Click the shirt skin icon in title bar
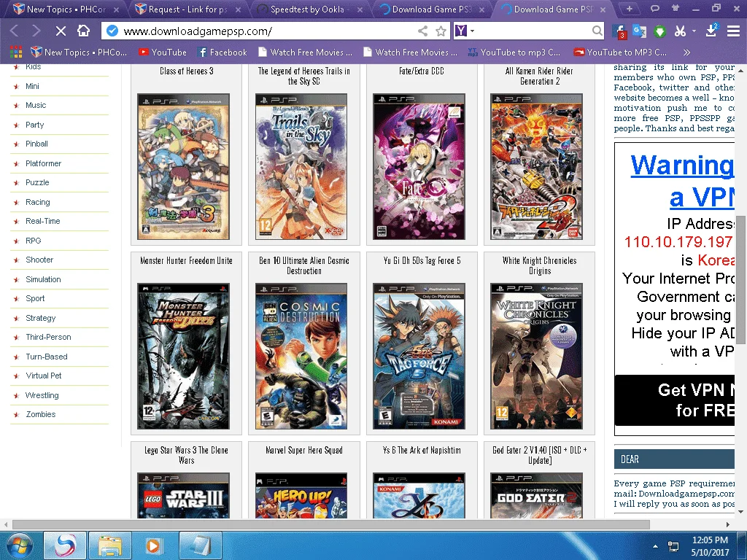The height and width of the screenshot is (560, 747). (x=675, y=8)
